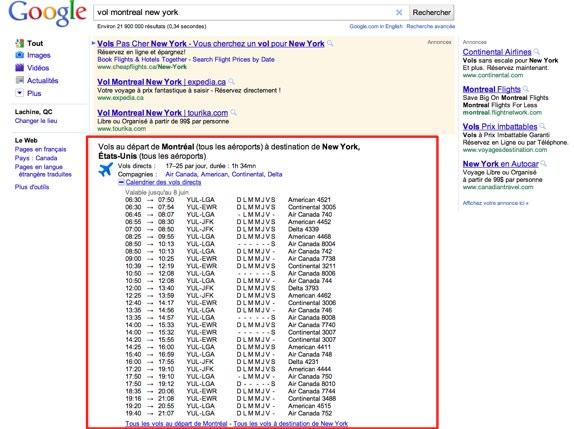Open Tous les vols au départ de Montréal

point(176,424)
